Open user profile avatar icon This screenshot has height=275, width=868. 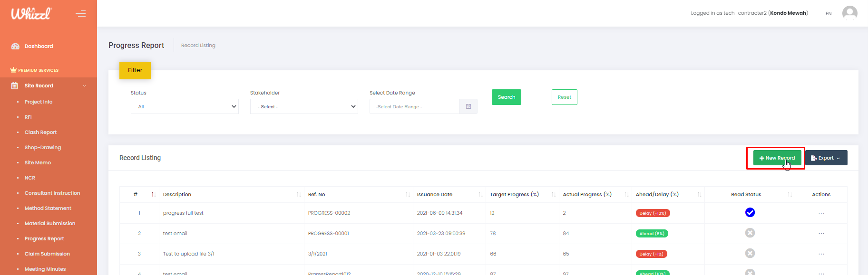pyautogui.click(x=849, y=13)
